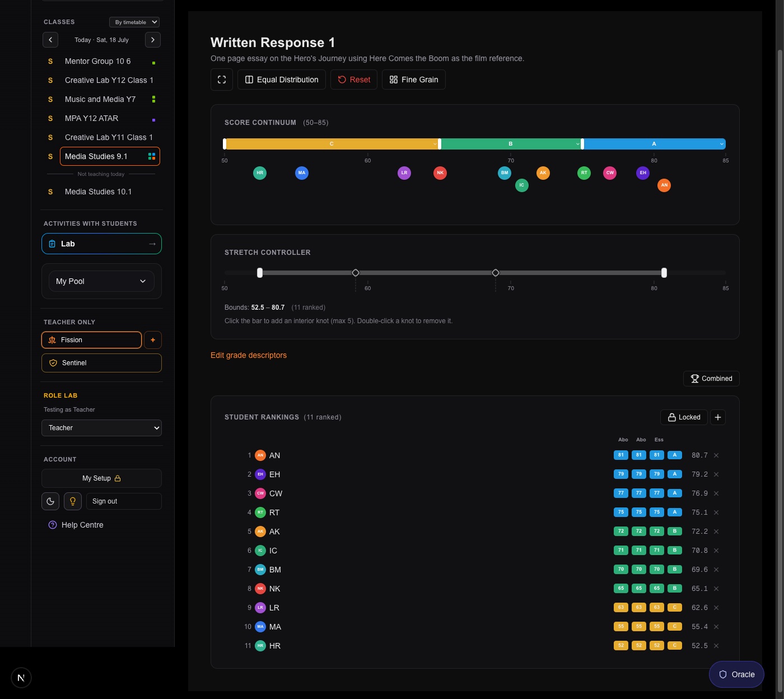The height and width of the screenshot is (699, 784).
Task: Click the N logo icon bottom left
Action: tap(21, 678)
